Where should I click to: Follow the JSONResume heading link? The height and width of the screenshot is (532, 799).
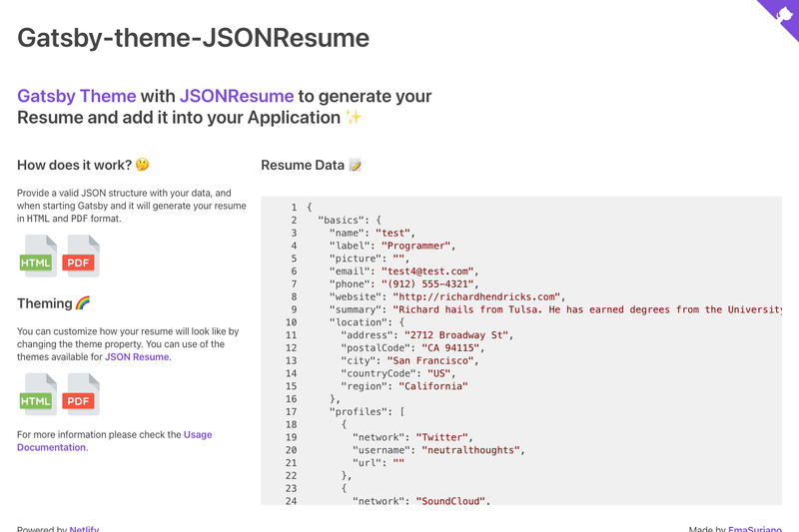pyautogui.click(x=237, y=96)
